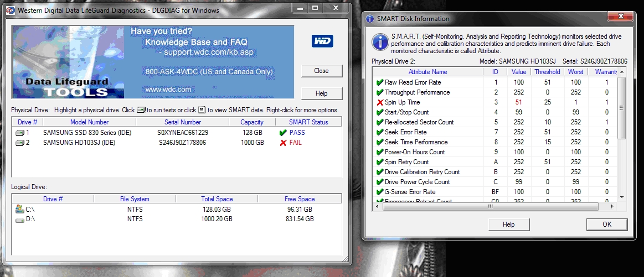Click checkmark beside Throughput Performance
The image size is (644, 277).
[x=379, y=92]
